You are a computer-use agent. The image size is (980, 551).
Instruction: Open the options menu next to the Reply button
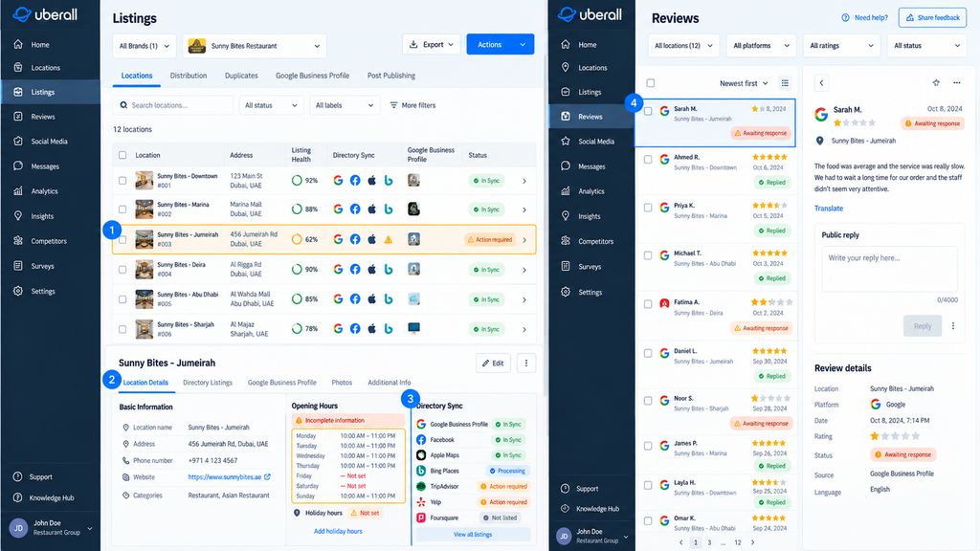pyautogui.click(x=953, y=326)
